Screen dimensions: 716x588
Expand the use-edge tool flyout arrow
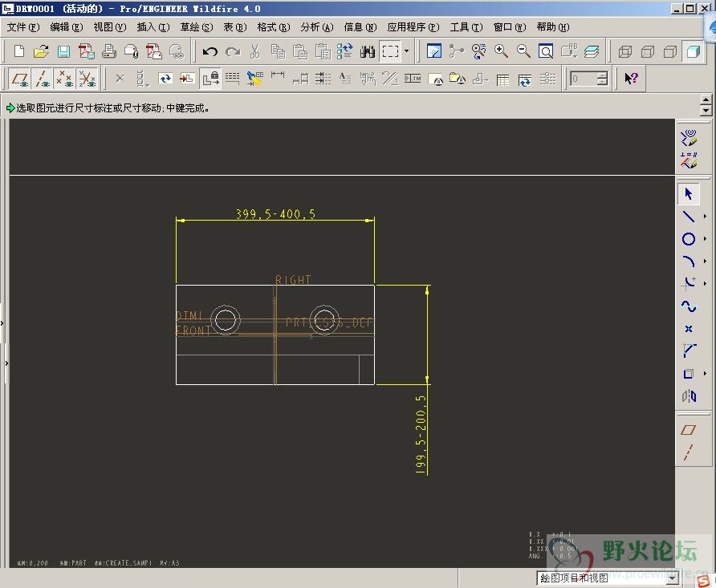(705, 374)
